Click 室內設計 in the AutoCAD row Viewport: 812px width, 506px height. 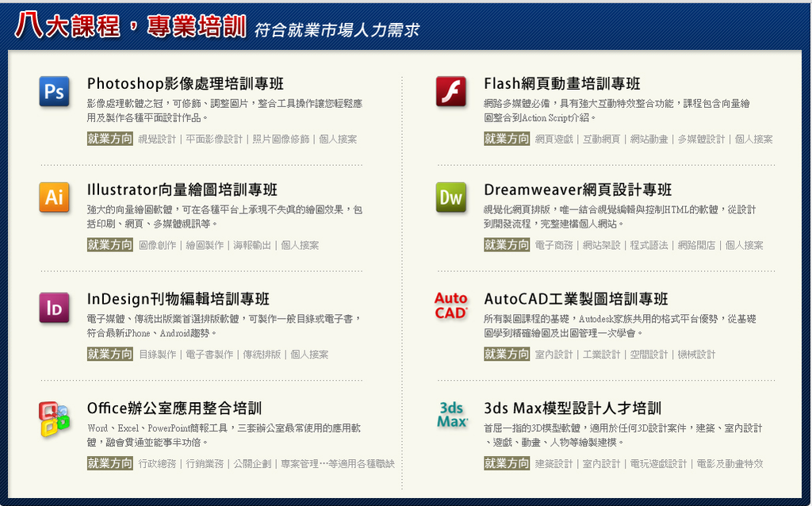(554, 355)
